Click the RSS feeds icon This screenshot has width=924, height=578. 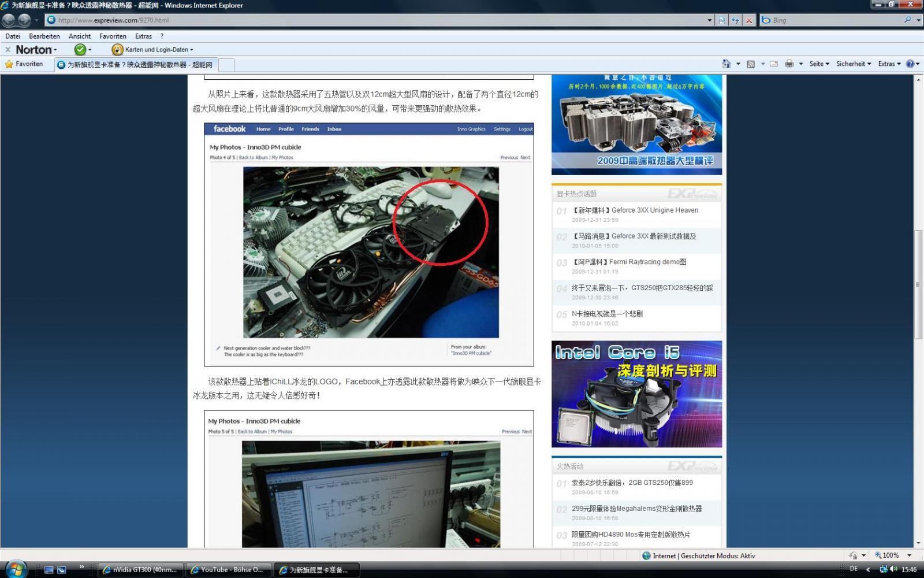click(751, 64)
